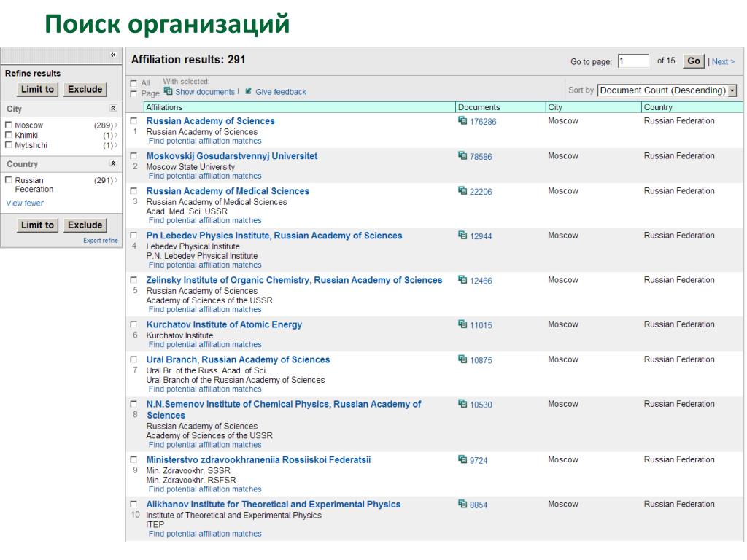Go to the Next results page

click(x=723, y=61)
